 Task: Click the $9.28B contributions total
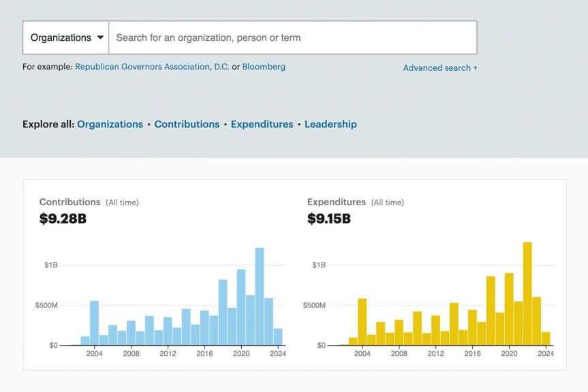click(63, 219)
